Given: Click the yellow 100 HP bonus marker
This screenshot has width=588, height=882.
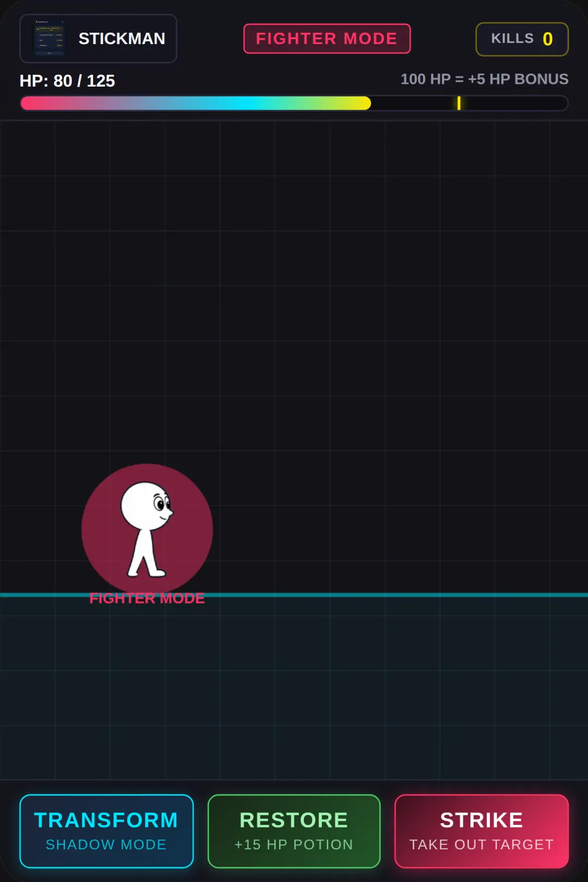Looking at the screenshot, I should click(459, 103).
